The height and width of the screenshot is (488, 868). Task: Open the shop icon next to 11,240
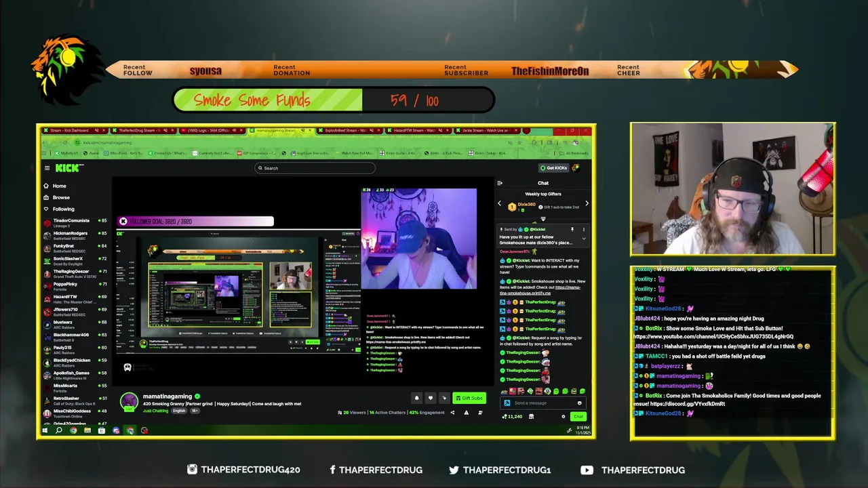pyautogui.click(x=531, y=417)
